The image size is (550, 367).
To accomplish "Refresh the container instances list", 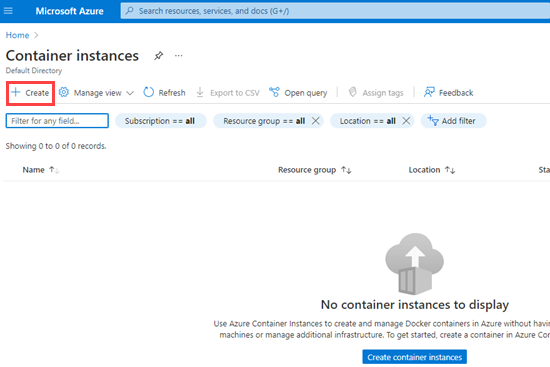I will coord(165,93).
